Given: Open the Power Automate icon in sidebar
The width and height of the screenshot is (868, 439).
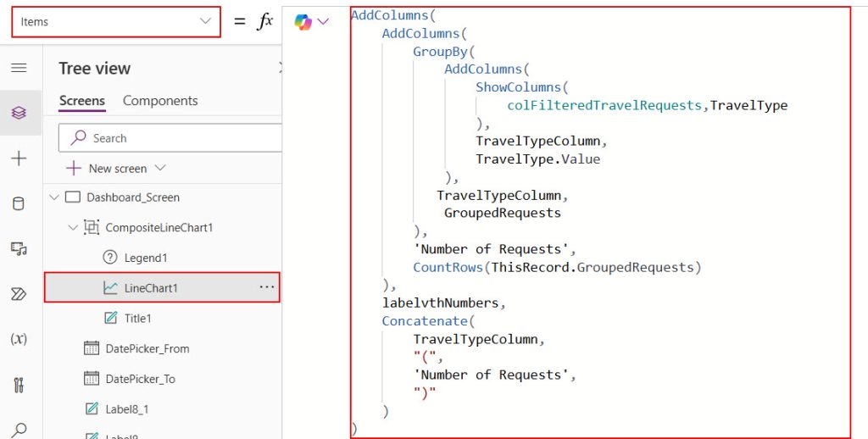Looking at the screenshot, I should (19, 294).
